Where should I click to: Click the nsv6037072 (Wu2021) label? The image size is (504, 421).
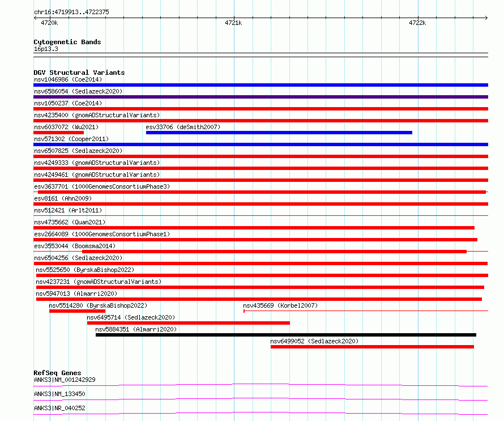click(x=66, y=127)
